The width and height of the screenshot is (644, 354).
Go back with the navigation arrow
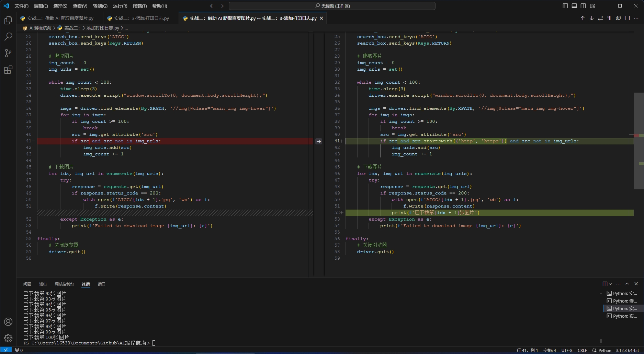point(212,6)
